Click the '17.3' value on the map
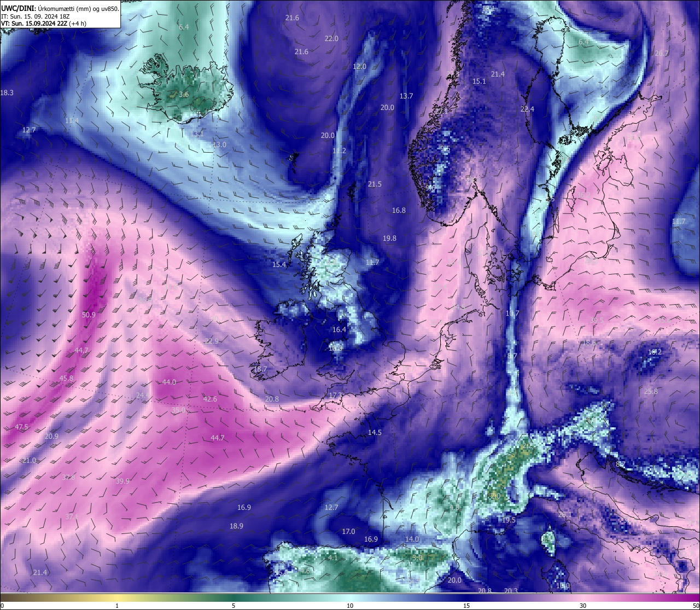The image size is (700, 610). (x=335, y=395)
